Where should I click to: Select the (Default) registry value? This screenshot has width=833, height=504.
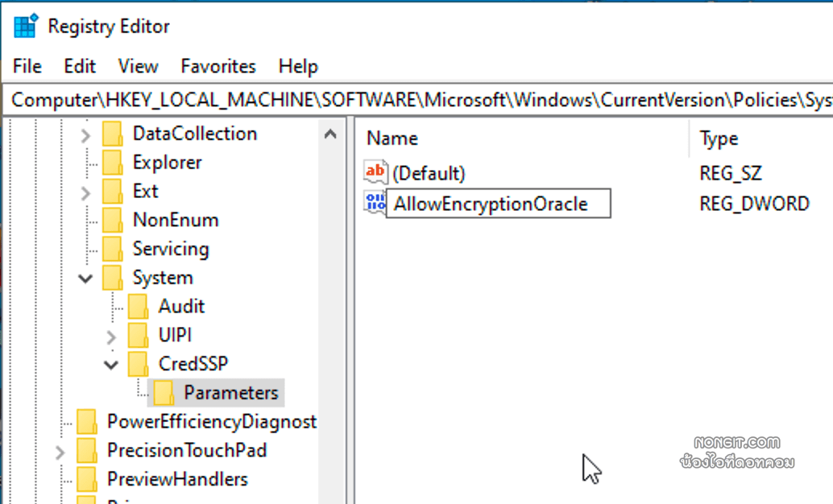[x=429, y=171]
